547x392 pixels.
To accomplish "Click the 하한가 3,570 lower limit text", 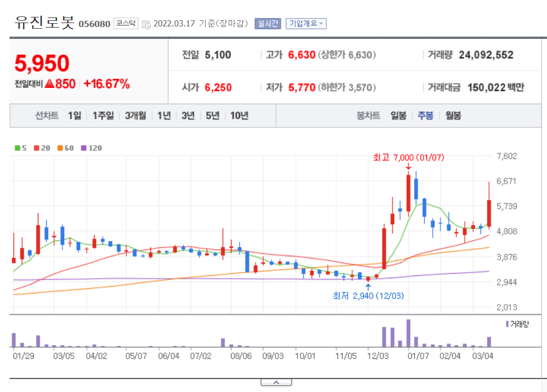I will [x=347, y=87].
